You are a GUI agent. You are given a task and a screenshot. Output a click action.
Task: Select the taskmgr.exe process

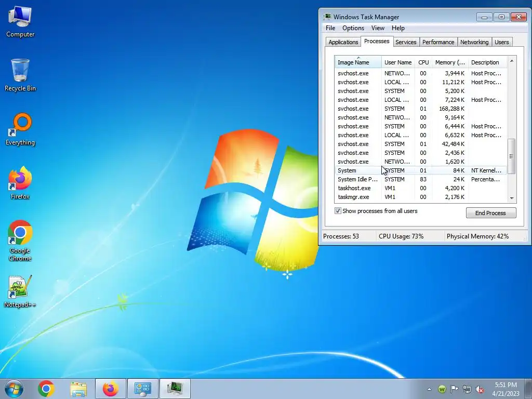pos(421,197)
